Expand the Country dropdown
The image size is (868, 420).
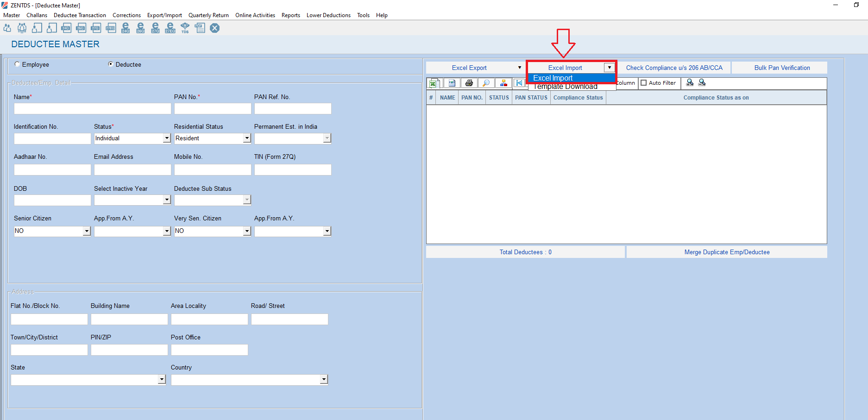pos(324,380)
